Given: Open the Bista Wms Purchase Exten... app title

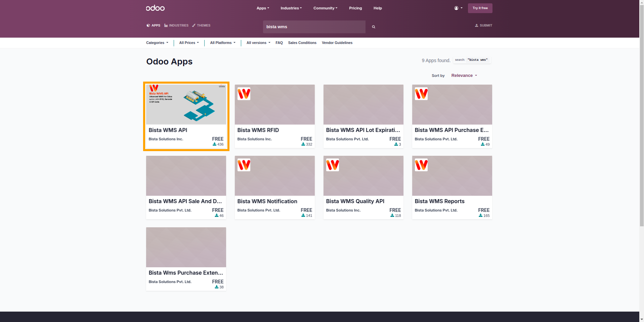Looking at the screenshot, I should 186,273.
